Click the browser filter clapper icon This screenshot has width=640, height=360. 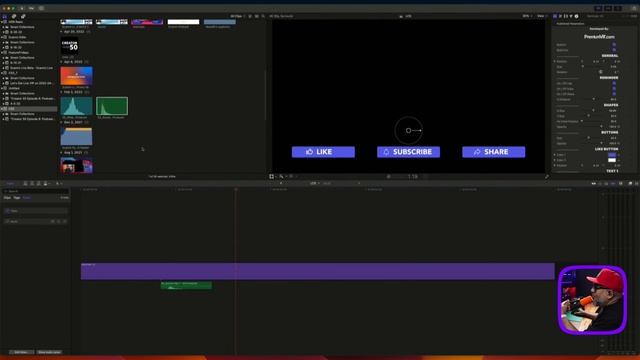(x=250, y=16)
